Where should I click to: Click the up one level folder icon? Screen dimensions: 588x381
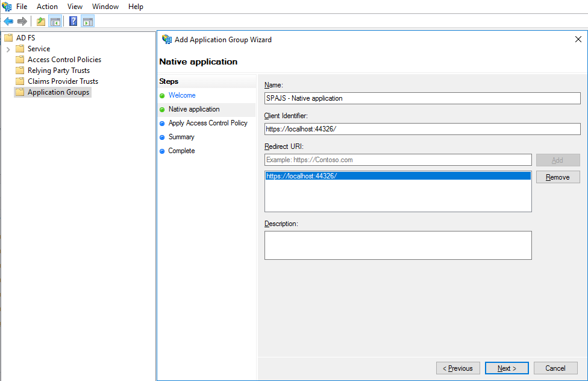tap(40, 20)
